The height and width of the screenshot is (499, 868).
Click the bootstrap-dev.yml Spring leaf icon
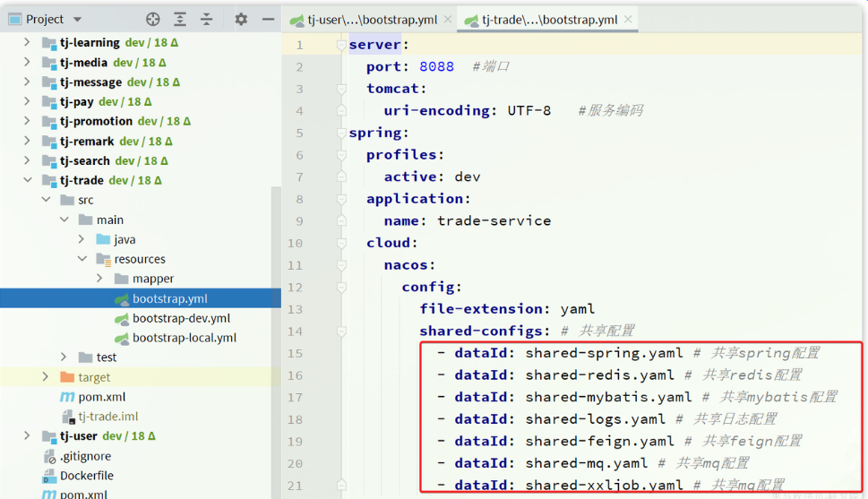pos(121,319)
